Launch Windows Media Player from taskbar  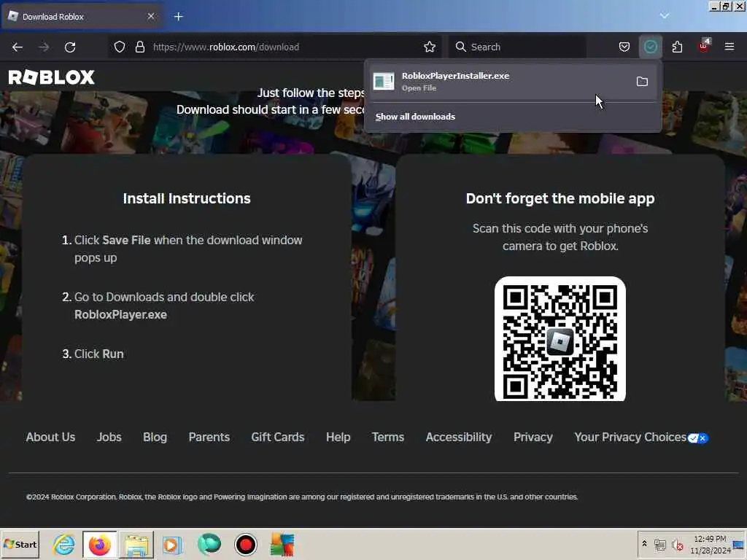click(x=172, y=544)
